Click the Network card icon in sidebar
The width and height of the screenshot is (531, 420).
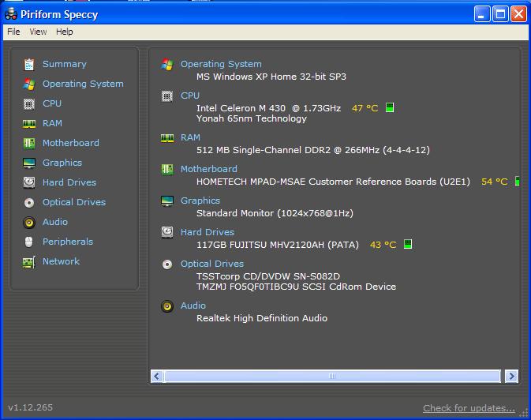(x=29, y=262)
